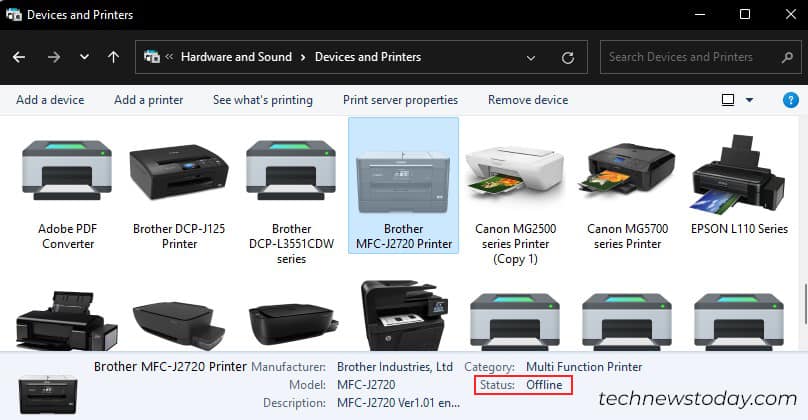The image size is (808, 420).
Task: Click the Description value MFC-J2720 Ver1.01
Action: 398,403
